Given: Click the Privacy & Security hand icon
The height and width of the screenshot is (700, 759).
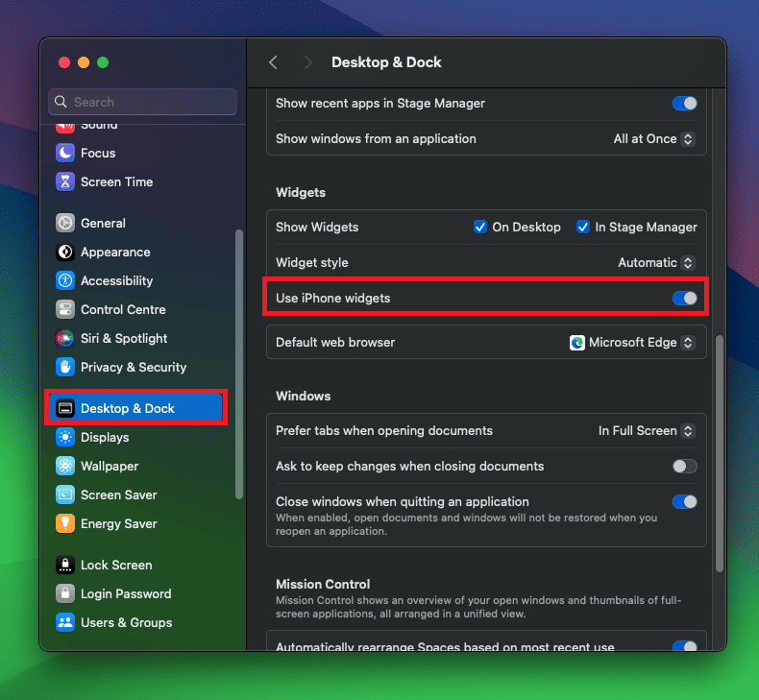Looking at the screenshot, I should [65, 367].
